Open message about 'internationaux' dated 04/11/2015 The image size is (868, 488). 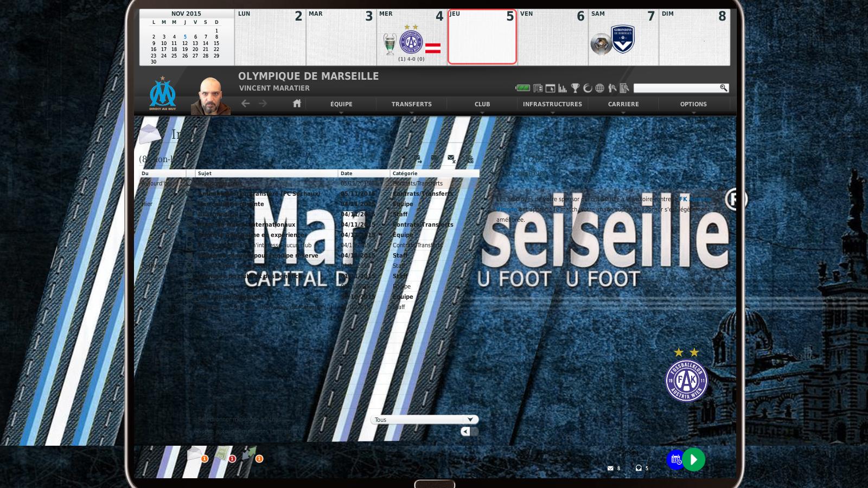coord(309,224)
